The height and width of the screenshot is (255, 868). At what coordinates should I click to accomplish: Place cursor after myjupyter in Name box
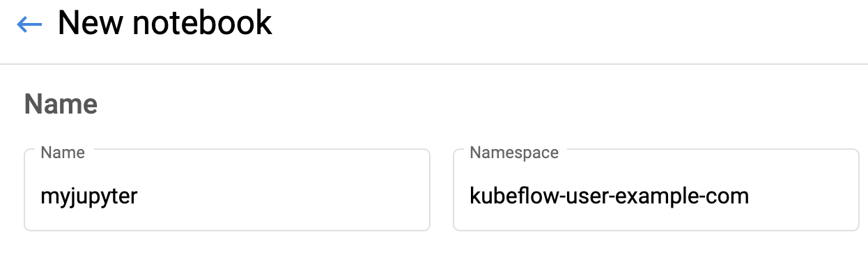click(x=139, y=197)
